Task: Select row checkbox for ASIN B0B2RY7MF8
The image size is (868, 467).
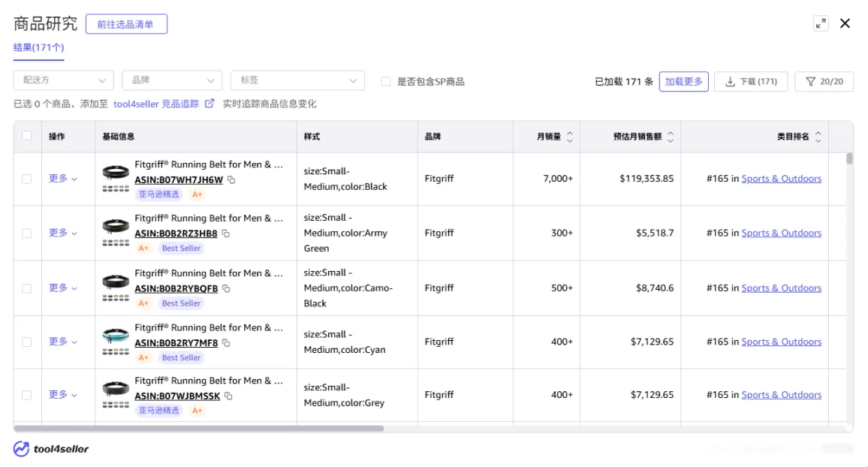Action: (x=26, y=342)
